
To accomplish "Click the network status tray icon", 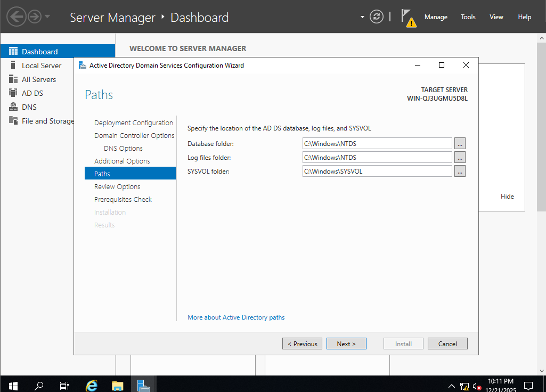I will tap(464, 386).
